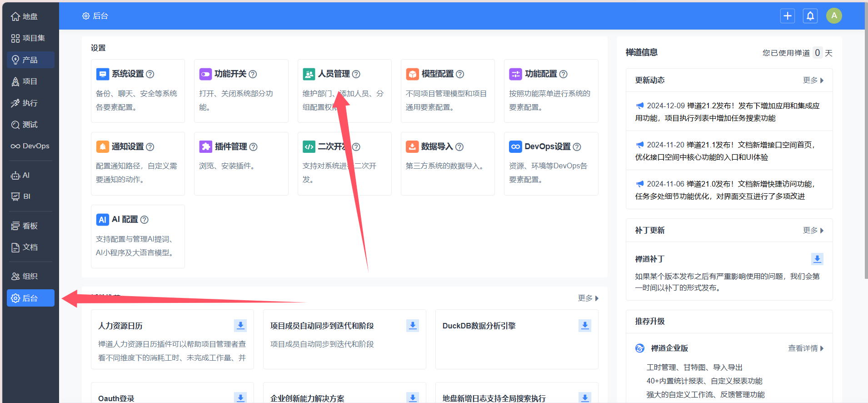This screenshot has width=868, height=403.
Task: Expand 更多 in 更新动态 panel
Action: pyautogui.click(x=813, y=81)
